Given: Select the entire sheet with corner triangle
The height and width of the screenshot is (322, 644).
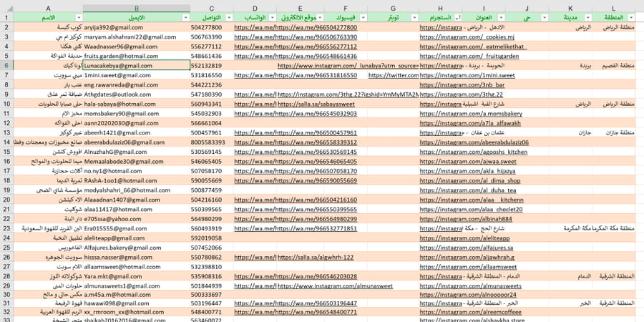Looking at the screenshot, I should pos(6,8).
